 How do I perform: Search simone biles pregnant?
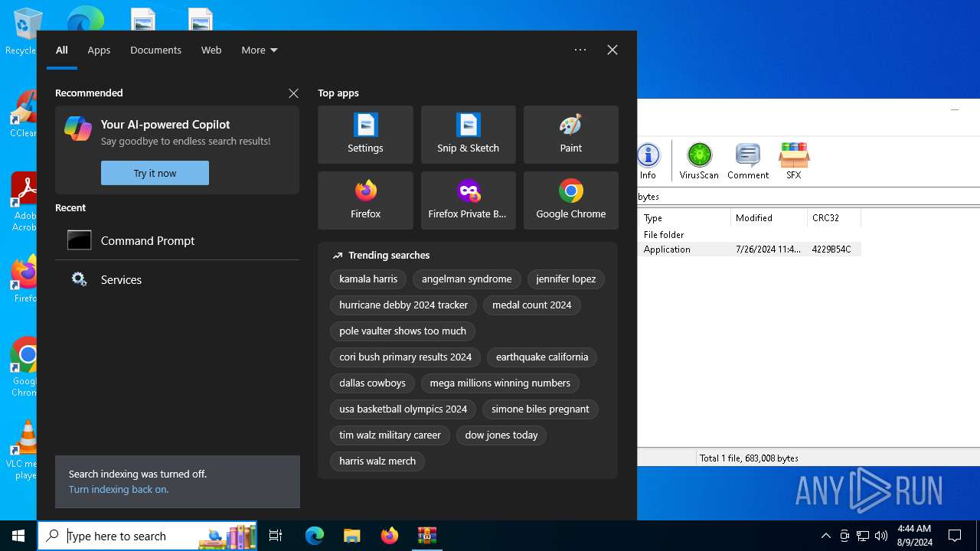coord(541,409)
